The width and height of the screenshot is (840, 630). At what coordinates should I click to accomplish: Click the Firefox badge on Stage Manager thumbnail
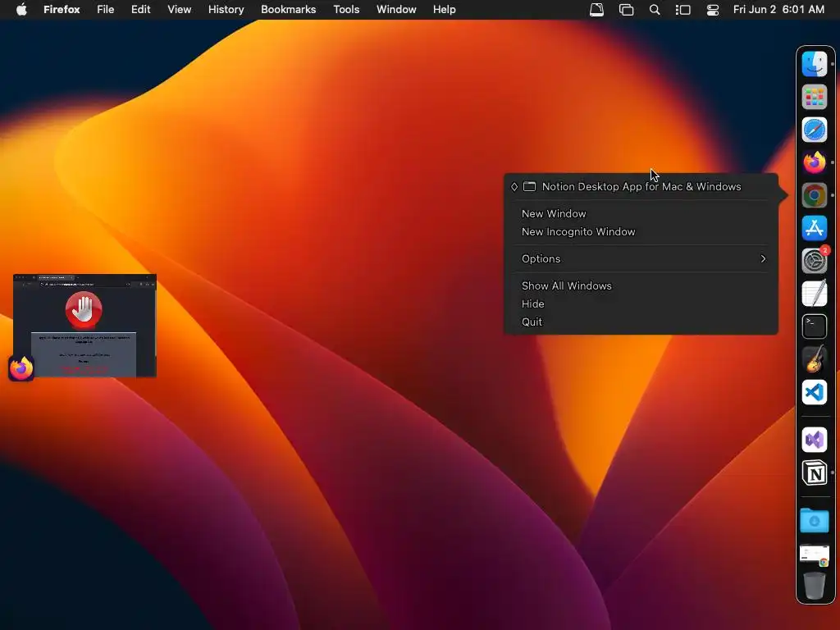click(21, 368)
